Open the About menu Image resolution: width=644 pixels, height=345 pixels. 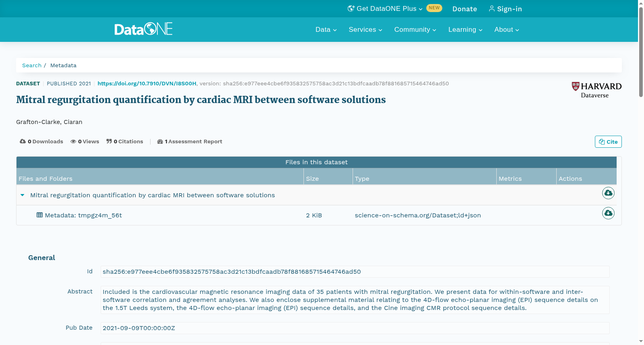[507, 29]
